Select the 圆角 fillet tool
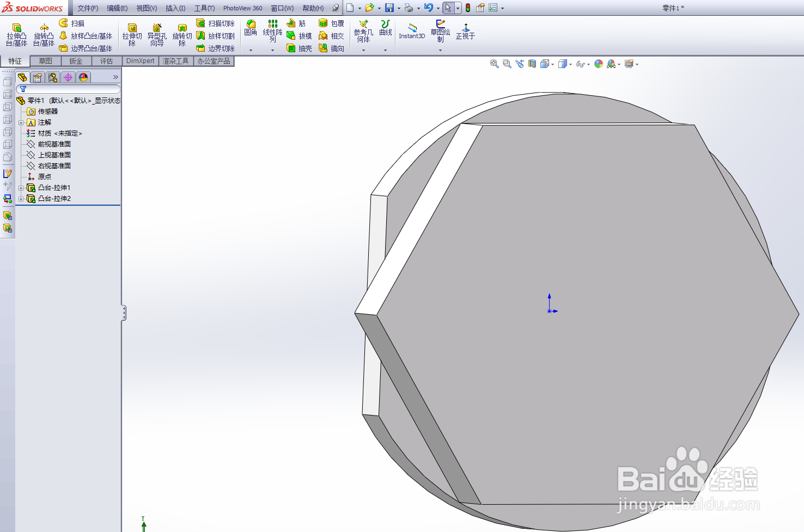 [x=251, y=28]
